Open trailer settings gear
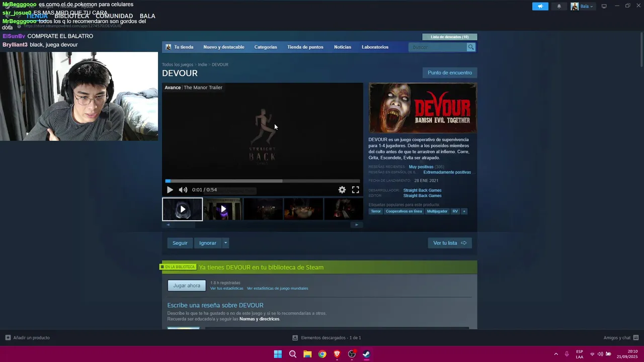644x362 pixels. point(342,190)
